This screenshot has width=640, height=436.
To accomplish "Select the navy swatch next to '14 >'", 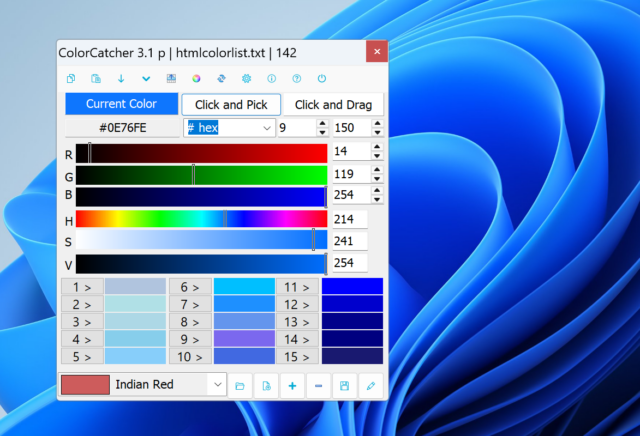I will (352, 339).
